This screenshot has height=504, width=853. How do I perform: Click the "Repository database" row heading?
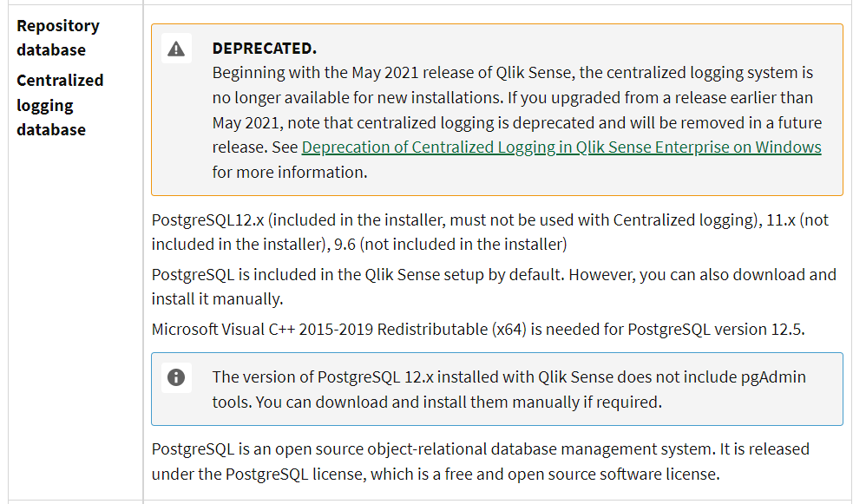[57, 37]
